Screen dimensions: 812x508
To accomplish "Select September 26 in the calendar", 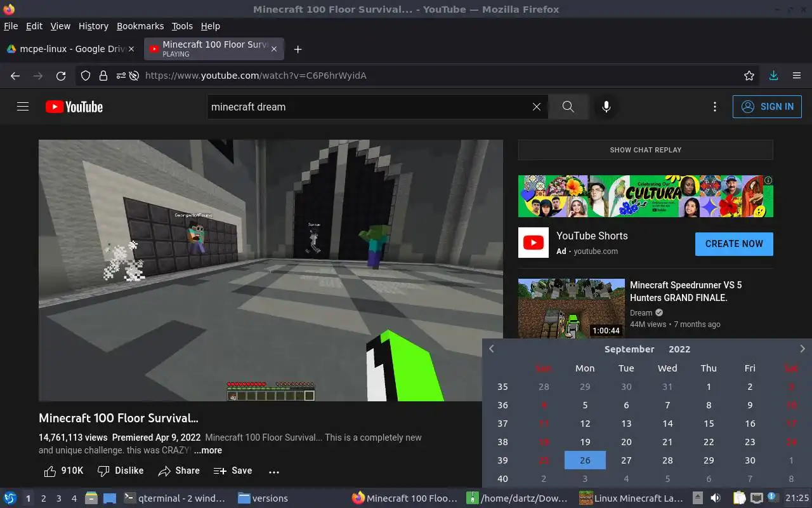I will click(x=585, y=460).
